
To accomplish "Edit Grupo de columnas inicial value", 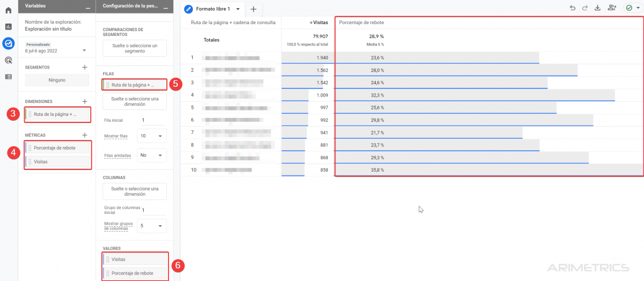I will tap(152, 210).
